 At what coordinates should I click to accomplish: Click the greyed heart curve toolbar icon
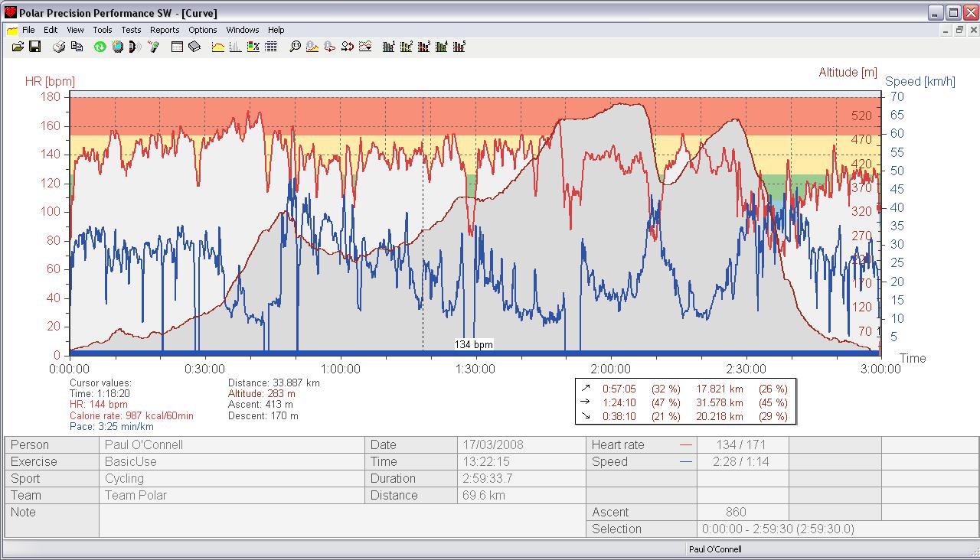pyautogui.click(x=330, y=47)
